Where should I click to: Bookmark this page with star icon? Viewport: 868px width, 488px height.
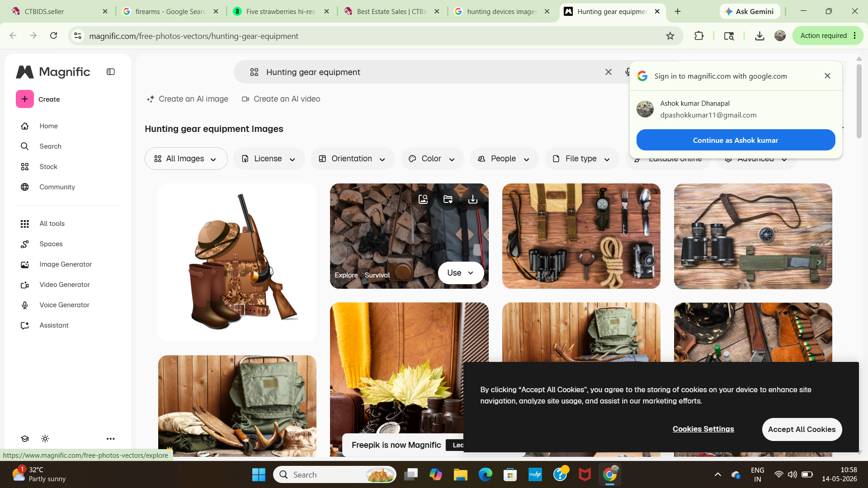670,36
